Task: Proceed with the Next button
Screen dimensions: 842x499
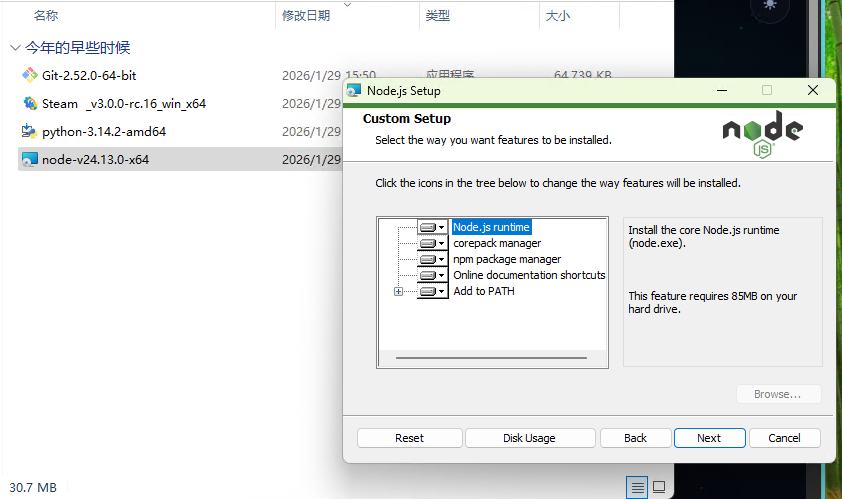Action: (x=709, y=438)
